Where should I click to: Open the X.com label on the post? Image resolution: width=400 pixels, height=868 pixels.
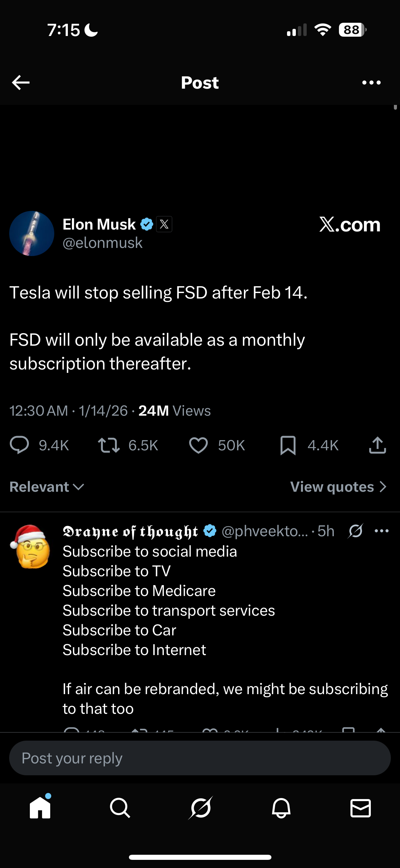pos(350,224)
